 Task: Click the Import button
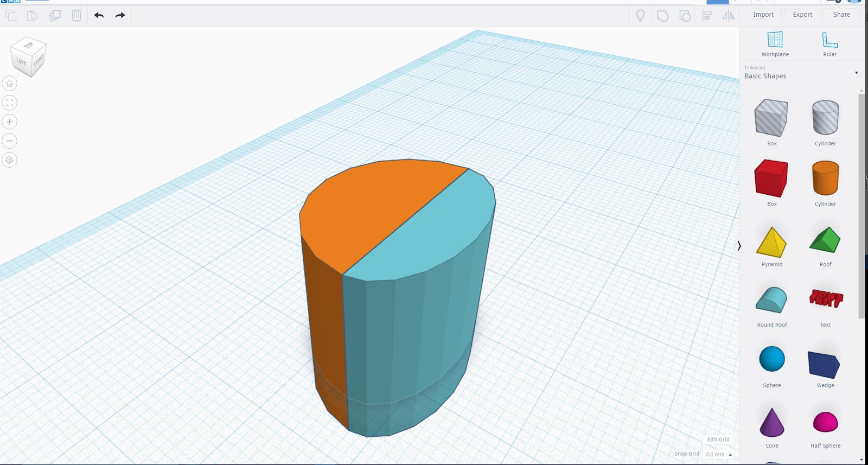click(x=763, y=15)
